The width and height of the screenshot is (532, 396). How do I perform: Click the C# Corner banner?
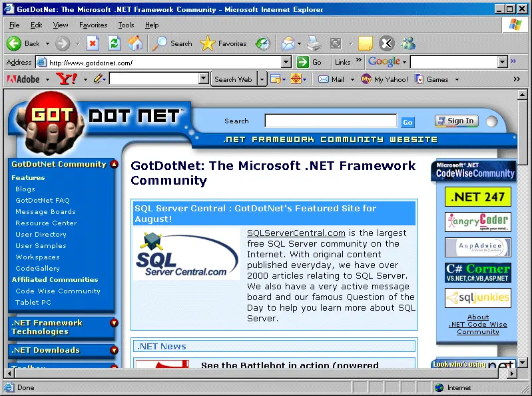477,273
